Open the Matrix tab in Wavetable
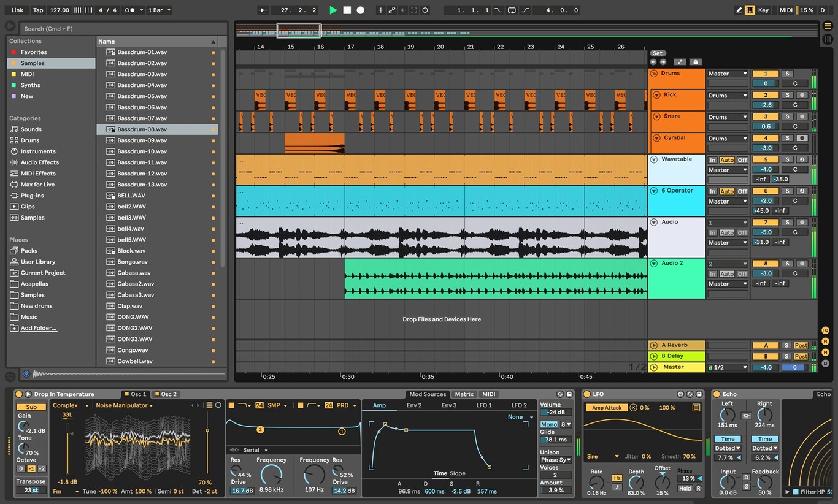This screenshot has height=504, width=838. pyautogui.click(x=464, y=394)
